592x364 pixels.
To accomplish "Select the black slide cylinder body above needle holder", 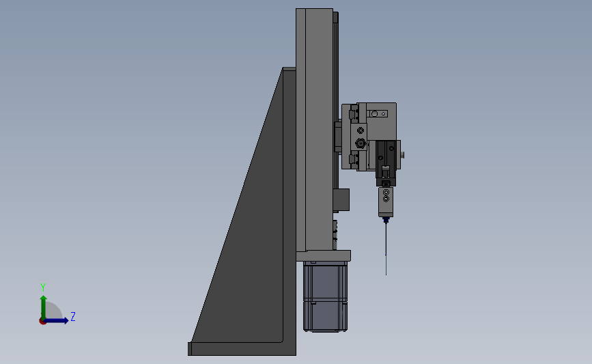I will tap(386, 163).
